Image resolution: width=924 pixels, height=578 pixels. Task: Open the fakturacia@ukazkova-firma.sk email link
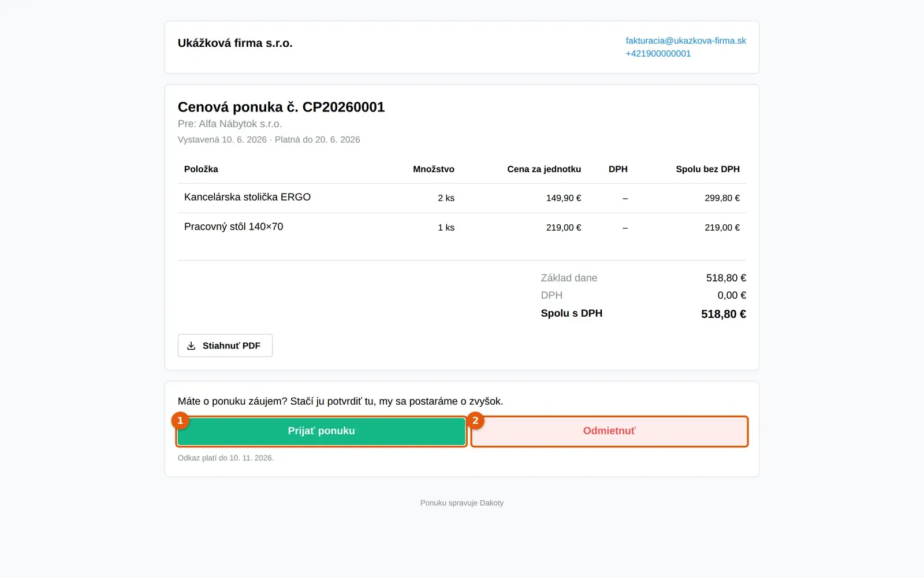pos(685,40)
